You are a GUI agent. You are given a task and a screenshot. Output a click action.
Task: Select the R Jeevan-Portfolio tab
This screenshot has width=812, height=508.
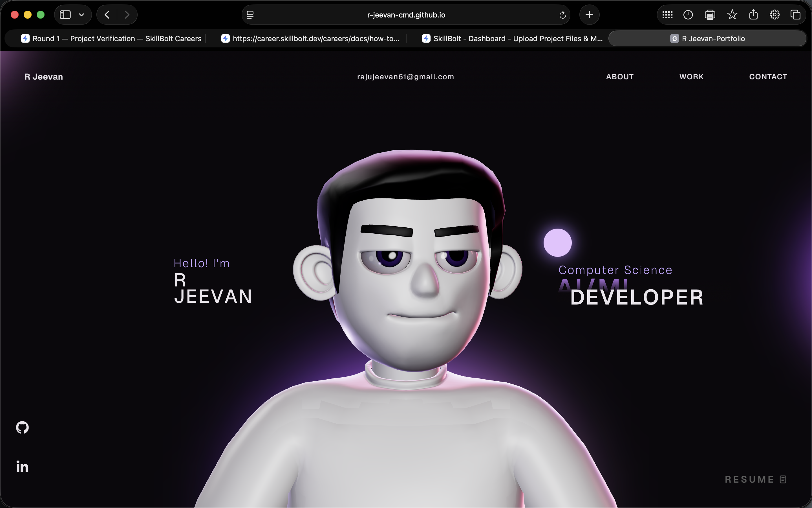707,39
